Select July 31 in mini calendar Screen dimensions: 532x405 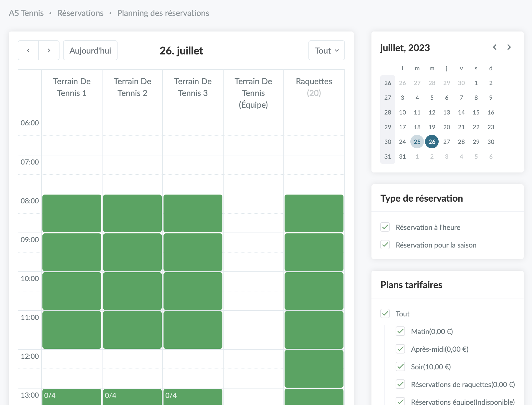point(402,156)
